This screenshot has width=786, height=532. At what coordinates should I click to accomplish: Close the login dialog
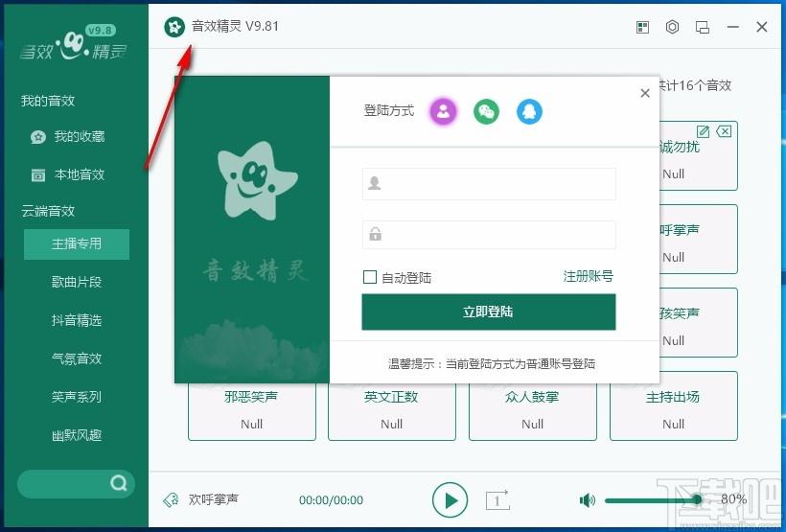[x=645, y=93]
